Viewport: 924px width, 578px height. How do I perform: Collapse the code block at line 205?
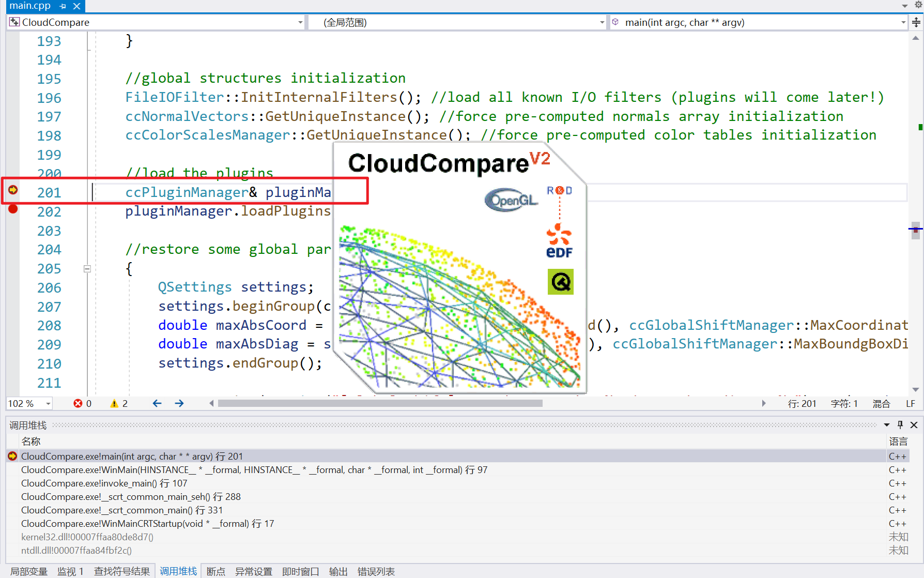[87, 269]
